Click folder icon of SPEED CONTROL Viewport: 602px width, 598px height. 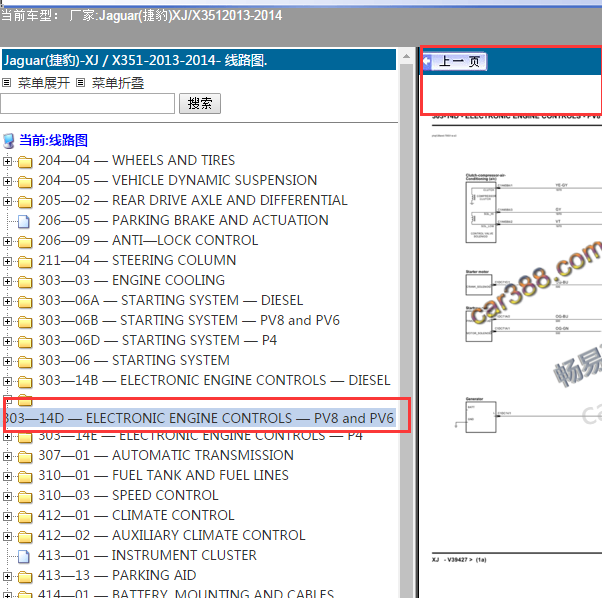25,497
